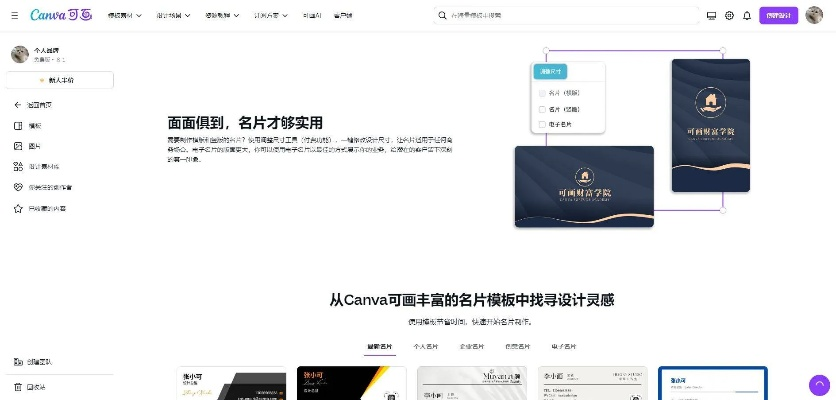Viewport: 836px width, 400px height.
Task: Switch to the 个人名片 tab
Action: coord(425,346)
